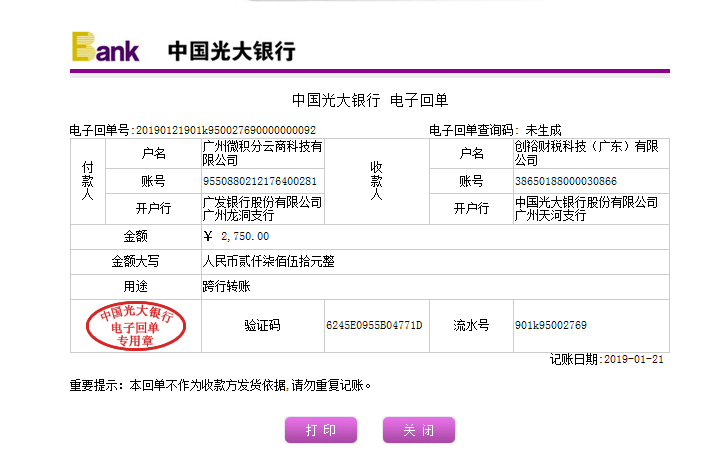
Task: Select serial number 901k95002769
Action: pyautogui.click(x=551, y=325)
